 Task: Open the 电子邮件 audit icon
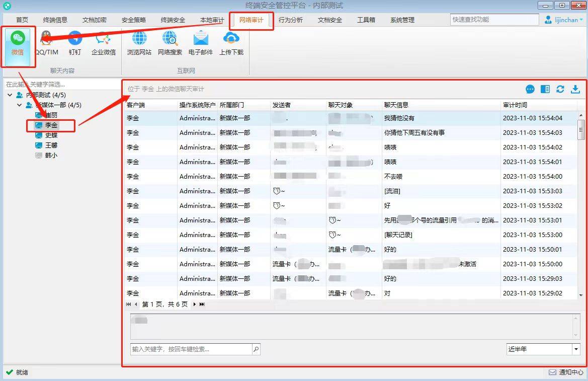click(201, 44)
